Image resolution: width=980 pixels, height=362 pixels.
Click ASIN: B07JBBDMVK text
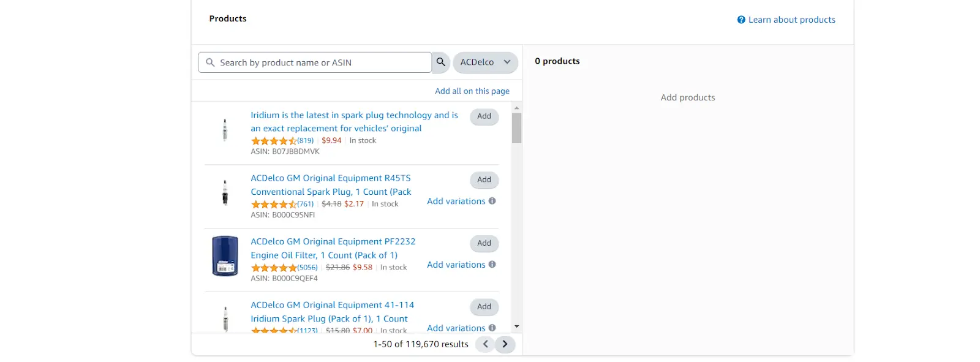point(285,151)
